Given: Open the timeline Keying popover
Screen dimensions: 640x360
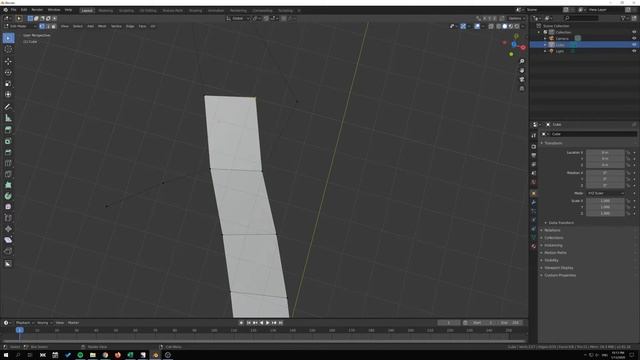Looking at the screenshot, I should 44,323.
